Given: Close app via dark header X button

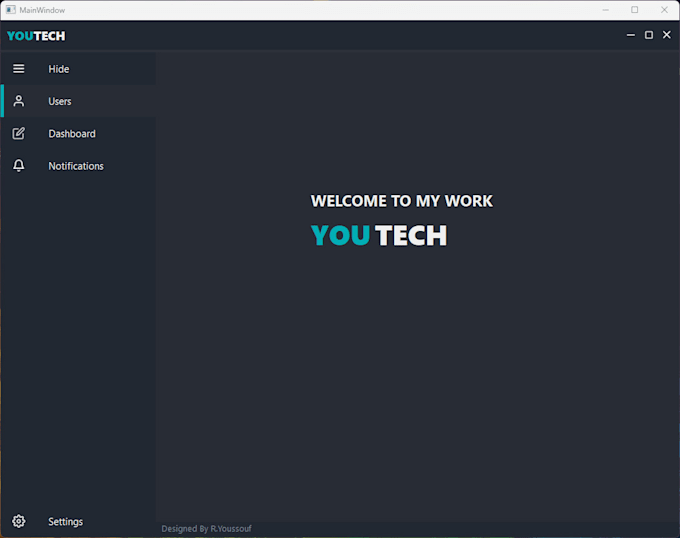Looking at the screenshot, I should [667, 35].
